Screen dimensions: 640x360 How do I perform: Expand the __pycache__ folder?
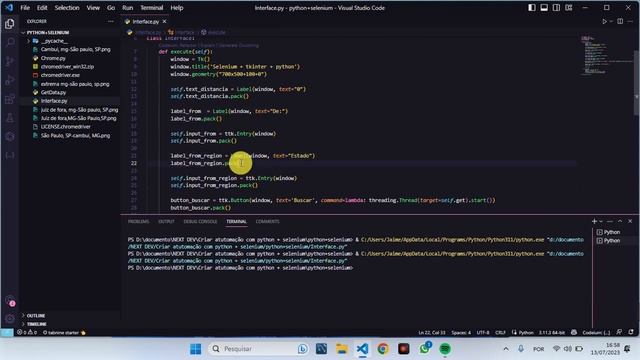(x=54, y=41)
